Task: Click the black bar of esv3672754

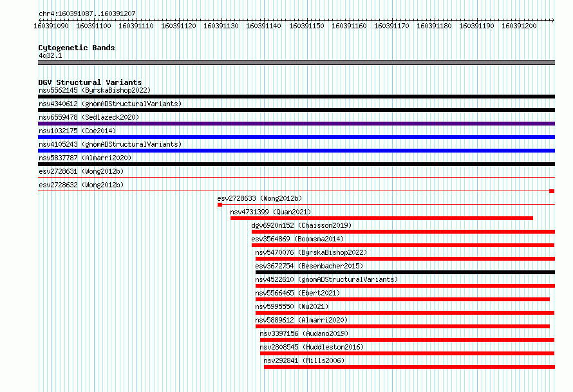Action: (x=405, y=272)
